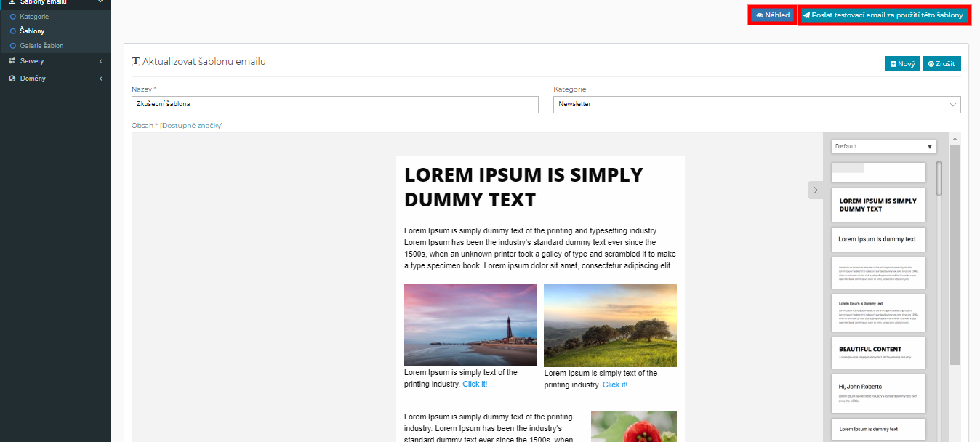Select the centered 'Lorem Ipsum is dummy text' snippet
Viewport: 980px width, 442px height.
pos(878,239)
